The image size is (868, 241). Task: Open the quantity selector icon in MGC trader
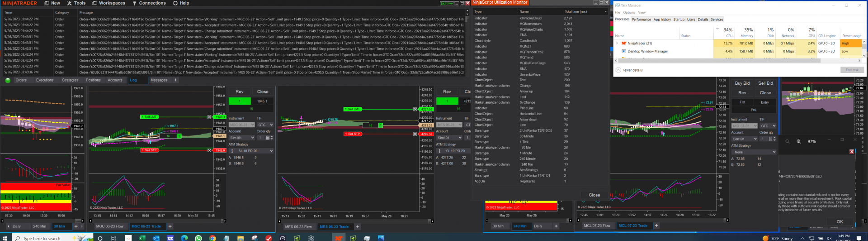[x=268, y=138]
